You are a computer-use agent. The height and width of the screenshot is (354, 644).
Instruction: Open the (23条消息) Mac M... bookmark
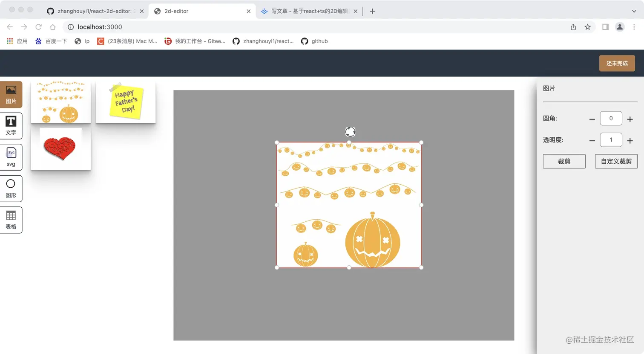pos(127,41)
